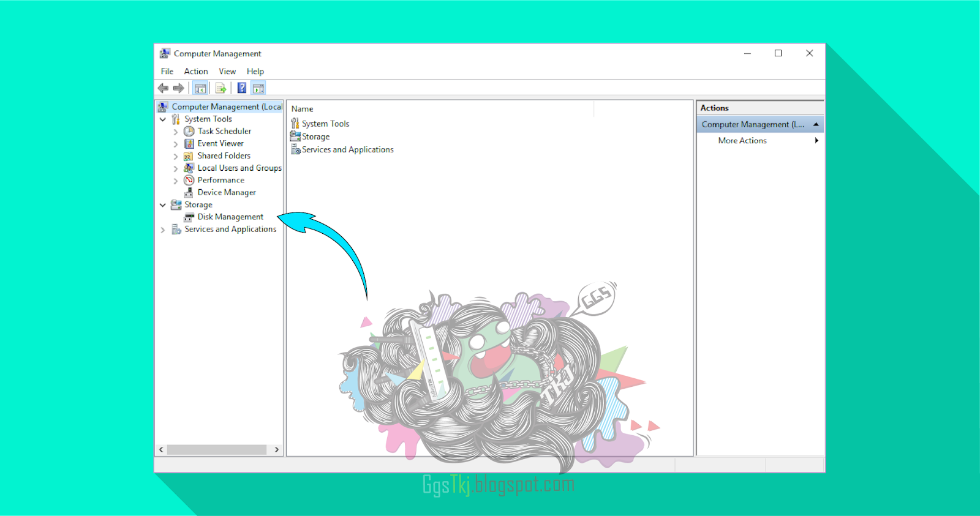Image resolution: width=980 pixels, height=516 pixels.
Task: Click Services and Applications icon in center list
Action: [x=295, y=149]
